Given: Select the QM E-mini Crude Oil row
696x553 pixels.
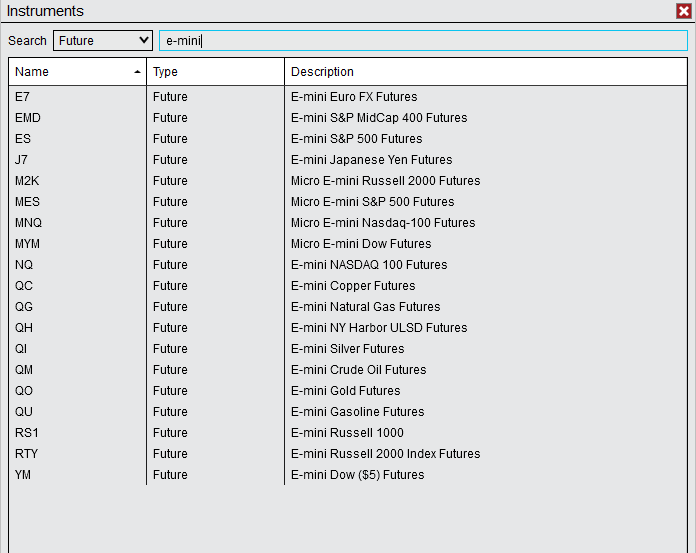Looking at the screenshot, I should [x=358, y=370].
